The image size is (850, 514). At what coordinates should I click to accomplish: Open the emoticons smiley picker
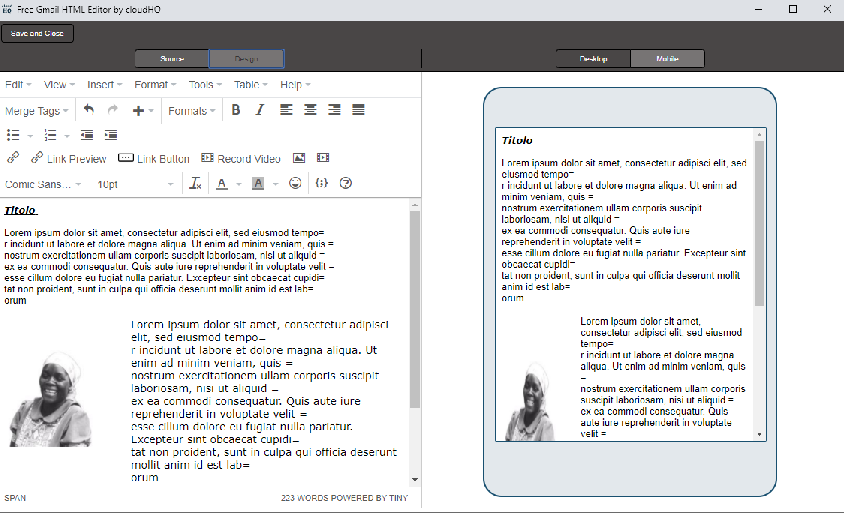coord(295,183)
